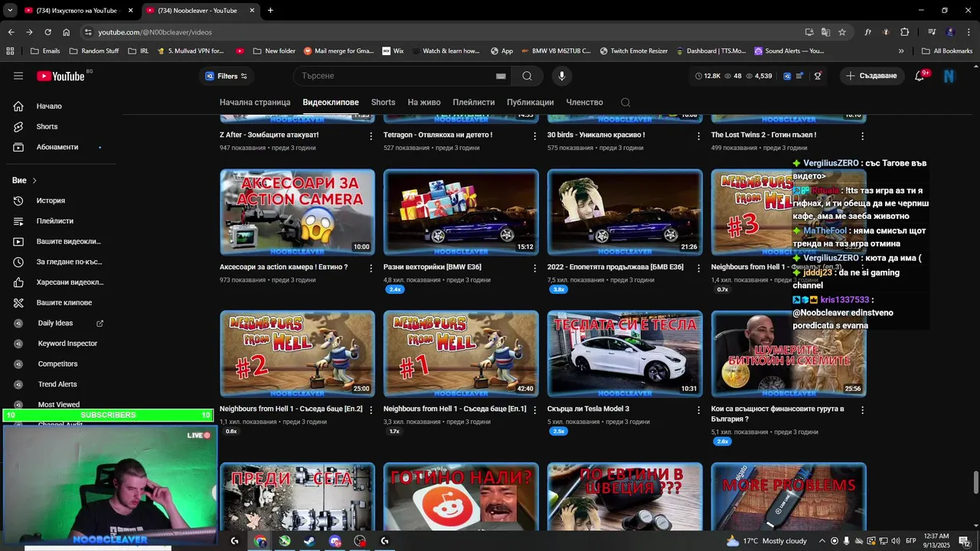Open weather widget showing Mostly cloudy
Screen dimensions: 980x551
[x=766, y=541]
